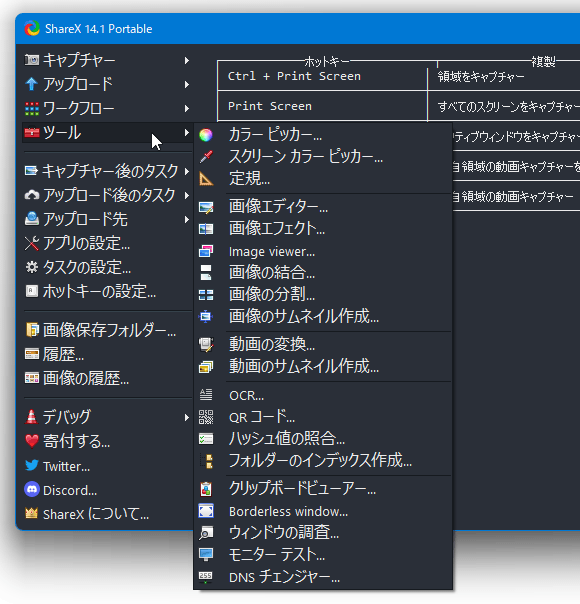This screenshot has width=580, height=604.
Task: Click the hash checker icon
Action: [x=206, y=439]
